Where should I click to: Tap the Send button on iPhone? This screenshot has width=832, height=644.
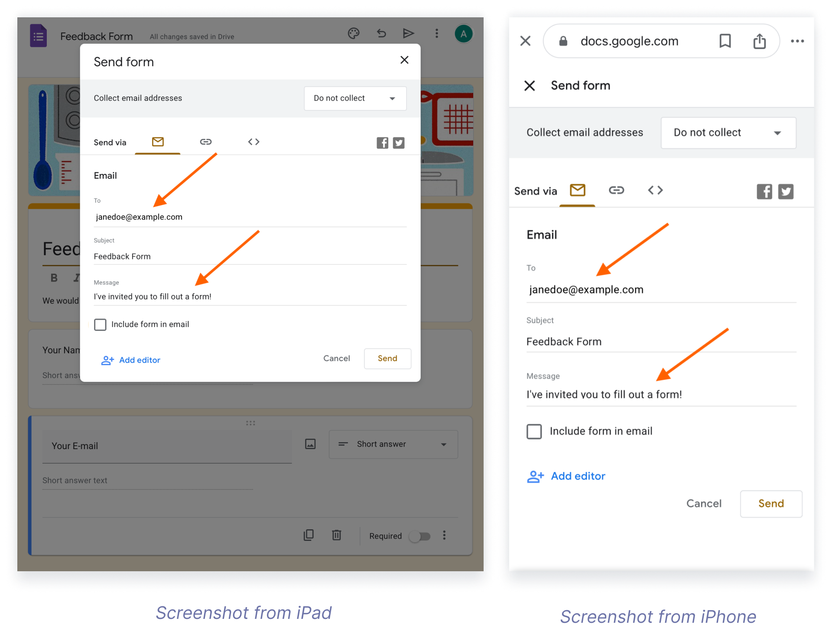[771, 504]
